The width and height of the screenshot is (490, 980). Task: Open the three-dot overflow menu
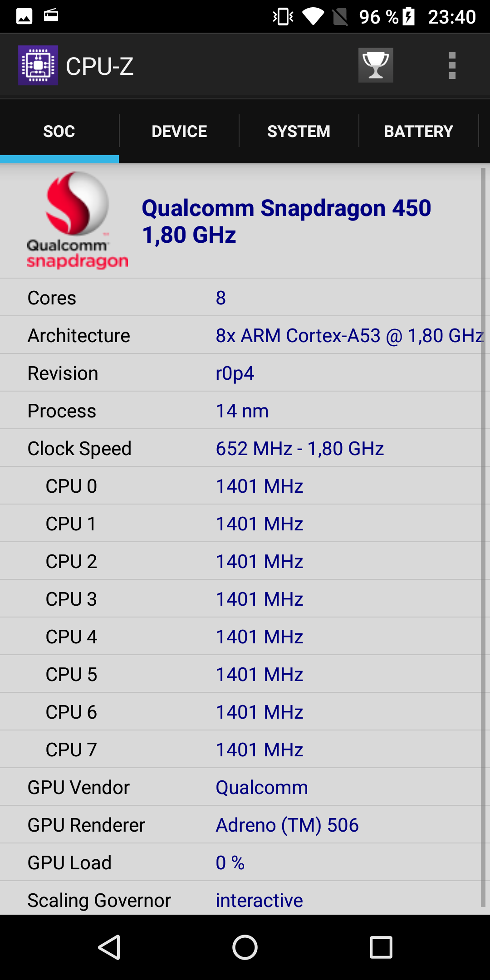click(x=452, y=65)
